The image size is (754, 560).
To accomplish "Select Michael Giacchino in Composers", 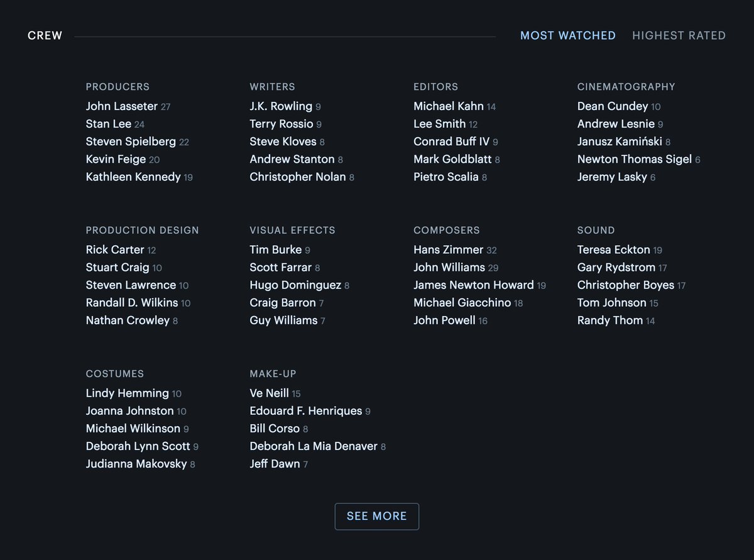I will [x=462, y=302].
